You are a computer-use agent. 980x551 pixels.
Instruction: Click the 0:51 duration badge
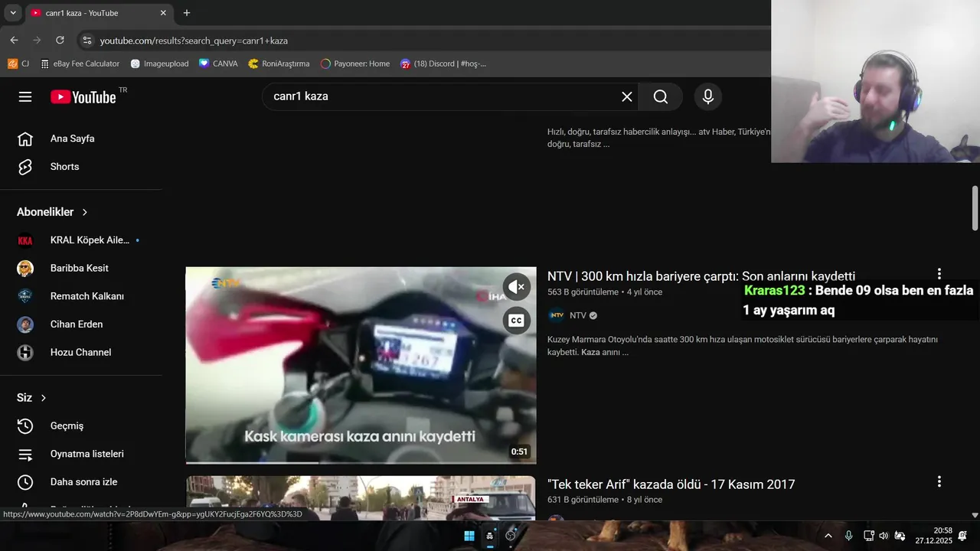pyautogui.click(x=519, y=452)
